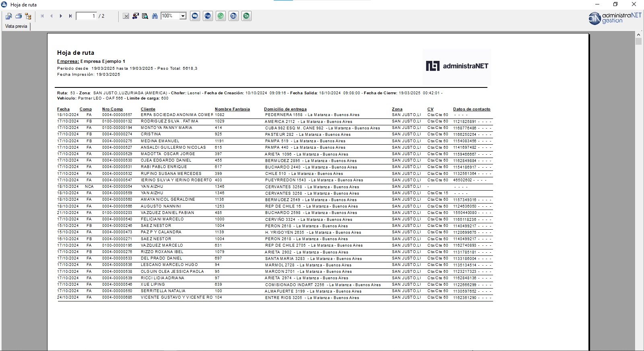Click client DEL PRADO DANIEL

point(161,258)
